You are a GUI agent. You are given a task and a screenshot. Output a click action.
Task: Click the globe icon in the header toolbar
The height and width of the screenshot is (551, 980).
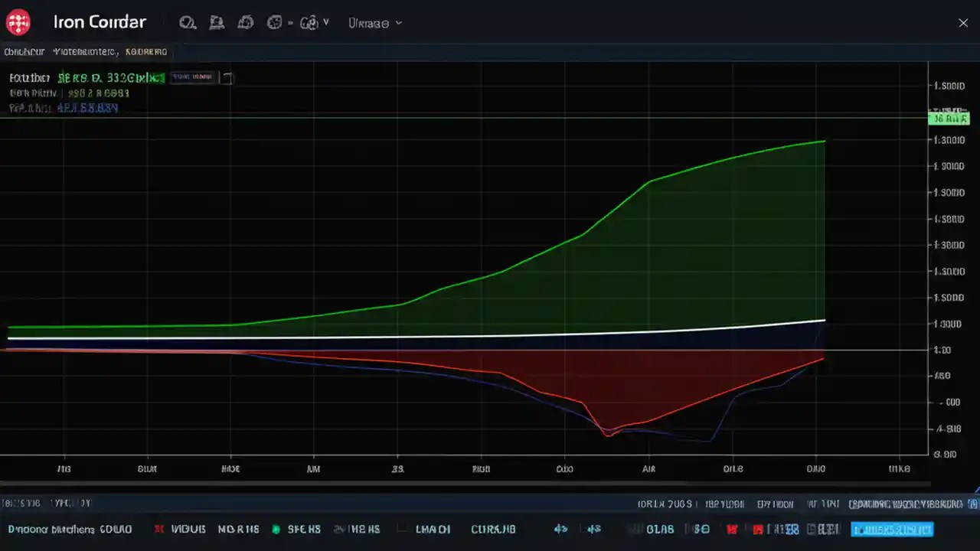274,23
